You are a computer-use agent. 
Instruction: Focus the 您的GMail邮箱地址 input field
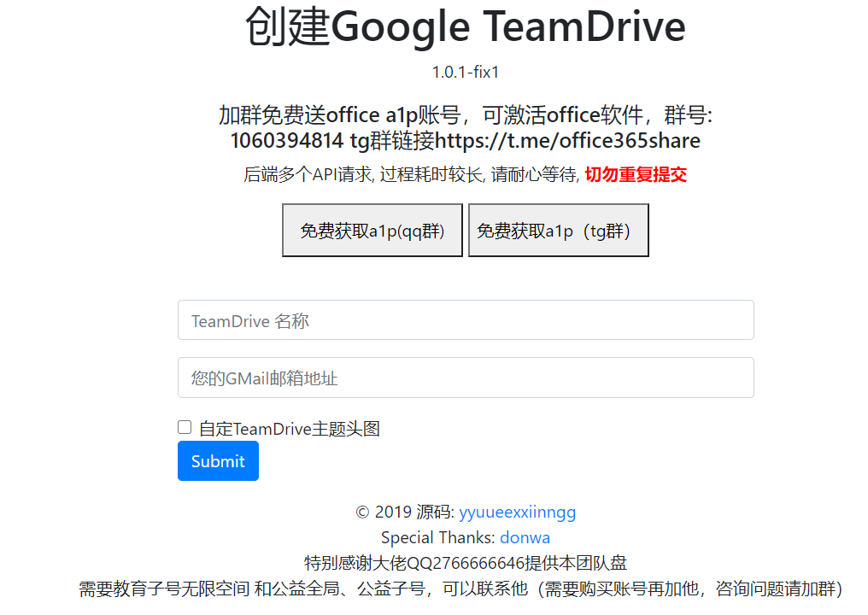point(466,378)
